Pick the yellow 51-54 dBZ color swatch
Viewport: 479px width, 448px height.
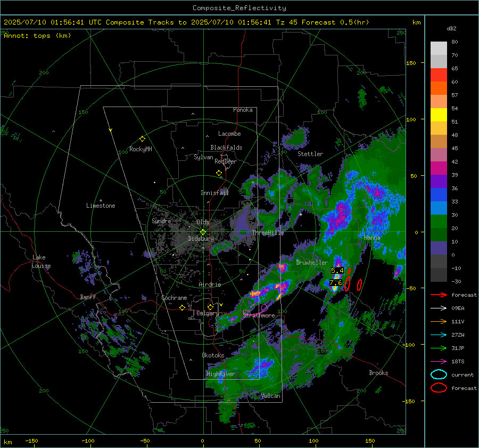pos(439,115)
